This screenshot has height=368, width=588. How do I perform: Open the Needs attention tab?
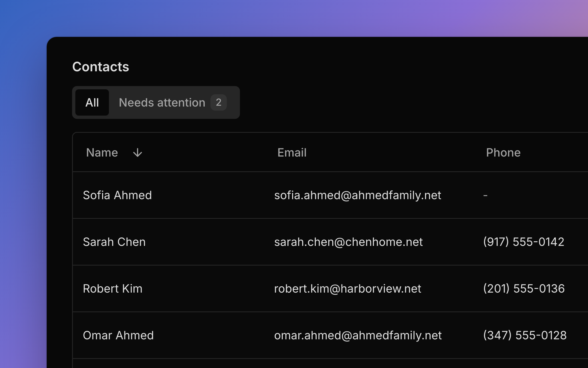[x=173, y=102]
